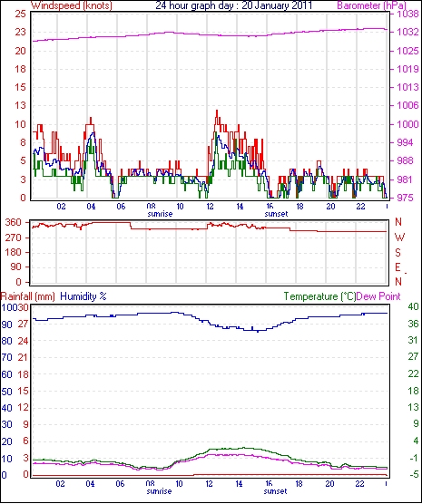Click the 360 wind direction axis value
Viewport: 422px width, 504px height.
click(14, 222)
